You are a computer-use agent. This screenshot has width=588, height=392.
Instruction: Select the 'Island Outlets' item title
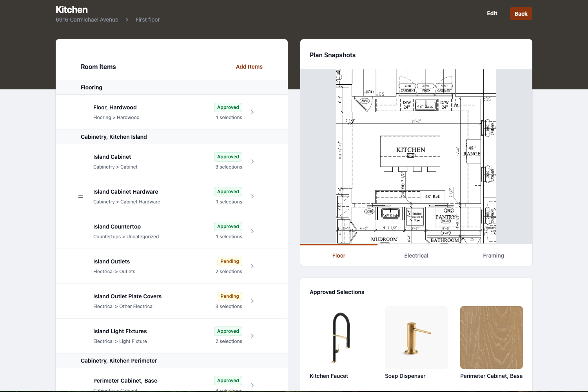[111, 261]
